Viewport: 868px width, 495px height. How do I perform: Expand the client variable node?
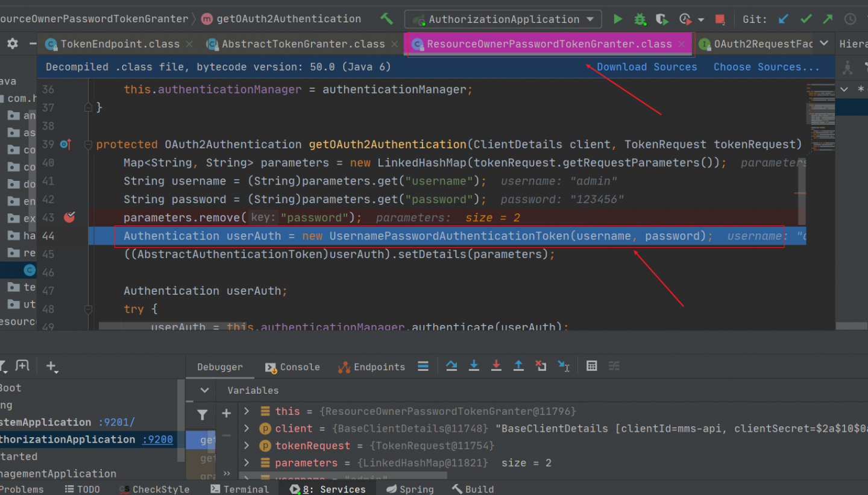click(x=247, y=429)
